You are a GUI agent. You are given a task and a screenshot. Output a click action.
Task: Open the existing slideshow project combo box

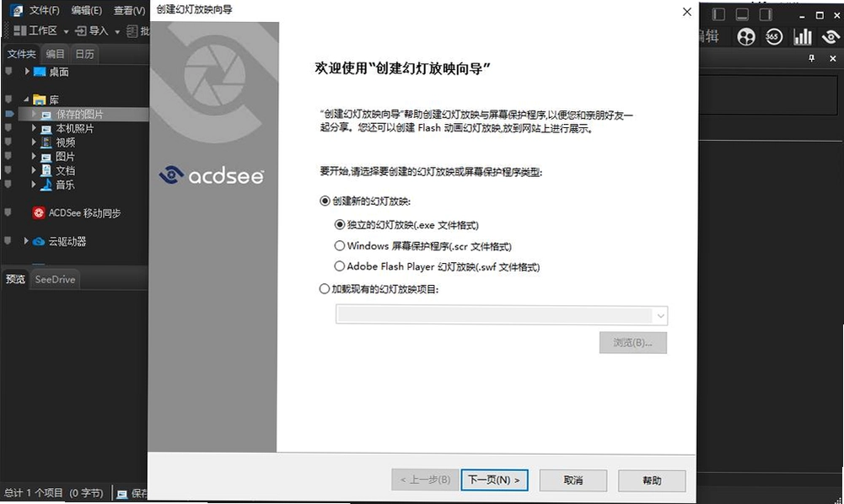coord(502,315)
